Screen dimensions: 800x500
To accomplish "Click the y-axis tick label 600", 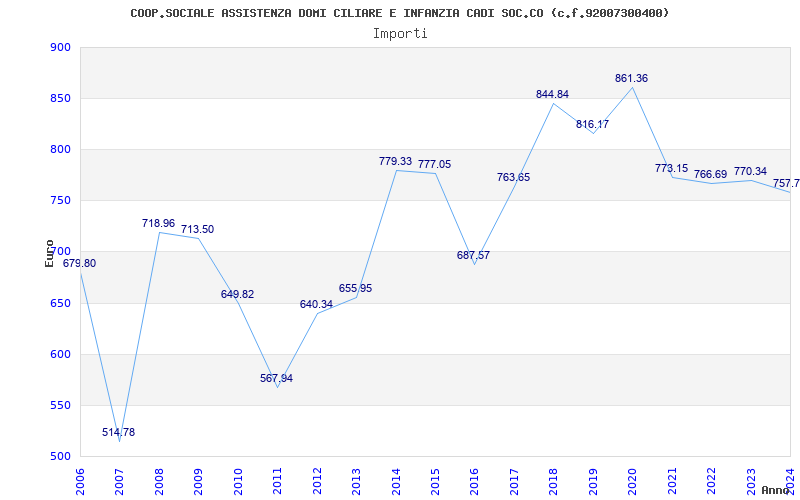I will [60, 355].
